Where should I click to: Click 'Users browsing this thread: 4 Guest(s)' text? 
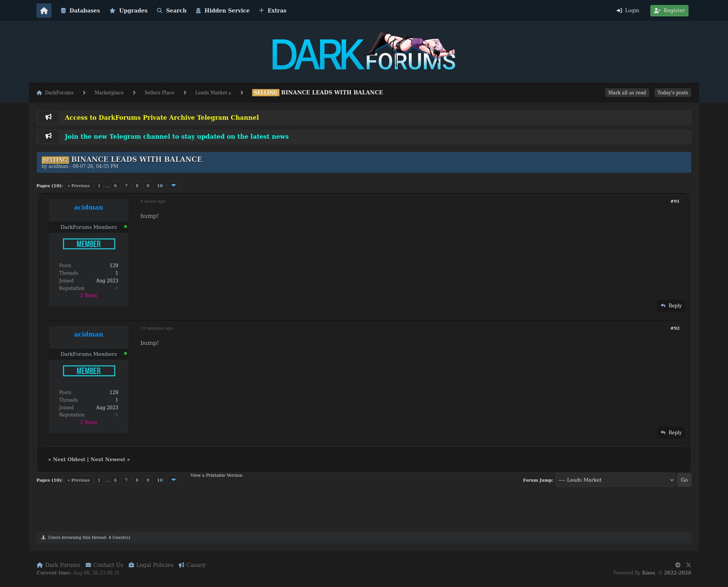click(x=89, y=537)
